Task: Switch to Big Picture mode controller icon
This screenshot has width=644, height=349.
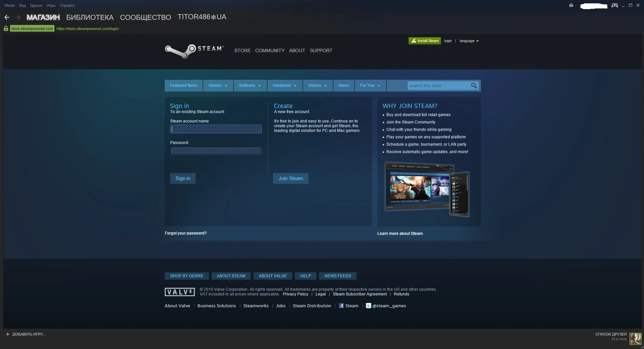Action: [615, 5]
